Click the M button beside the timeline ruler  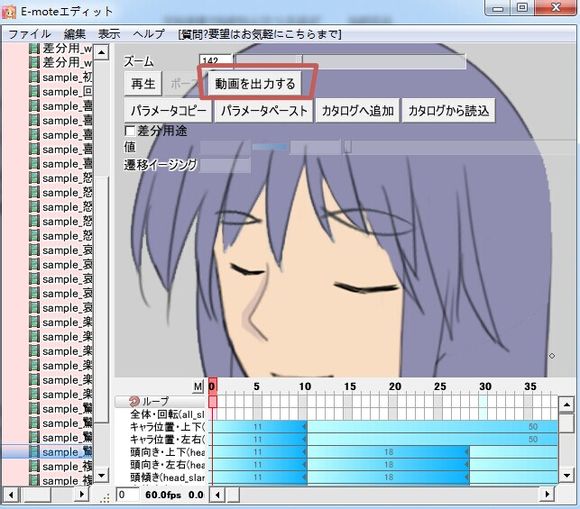tap(198, 387)
